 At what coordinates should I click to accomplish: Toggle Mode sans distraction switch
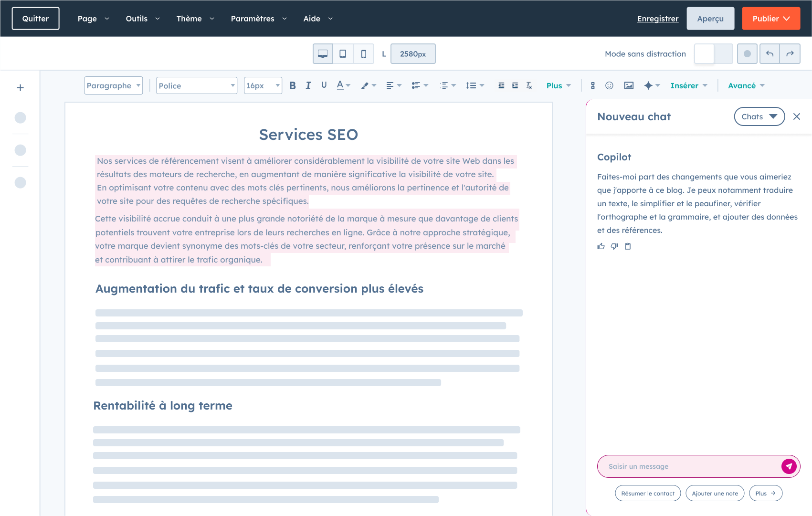pyautogui.click(x=713, y=54)
